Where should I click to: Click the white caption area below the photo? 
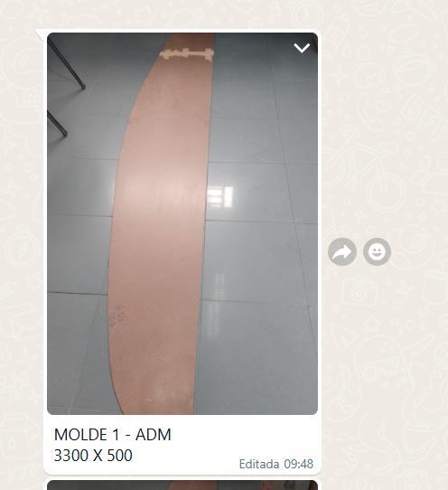coord(182,445)
